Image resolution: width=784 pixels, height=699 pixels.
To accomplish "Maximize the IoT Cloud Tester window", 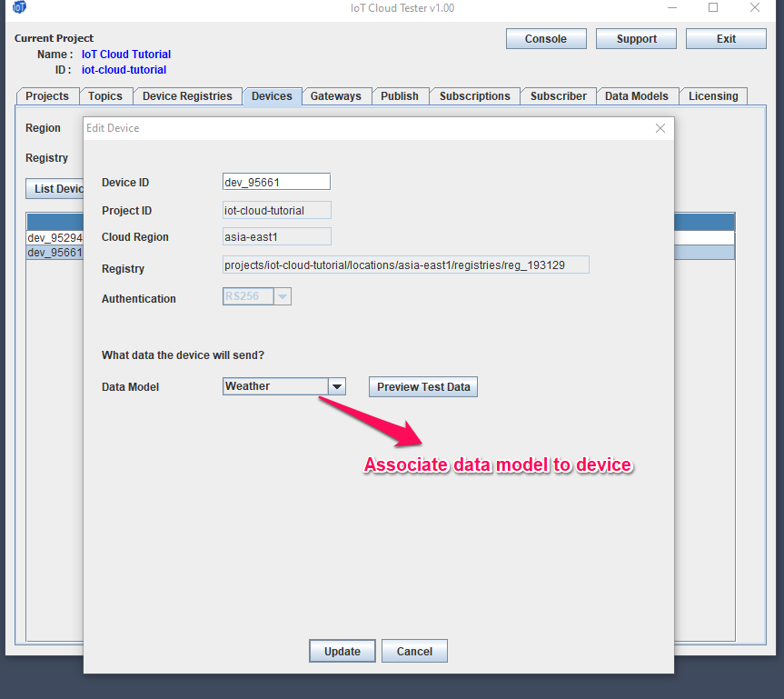I will click(x=713, y=7).
